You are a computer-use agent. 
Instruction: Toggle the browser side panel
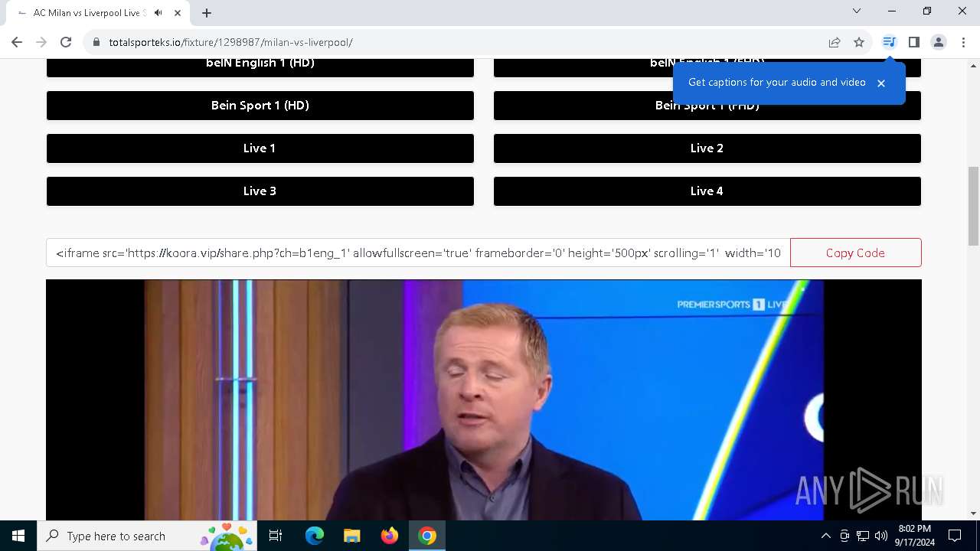click(x=913, y=42)
